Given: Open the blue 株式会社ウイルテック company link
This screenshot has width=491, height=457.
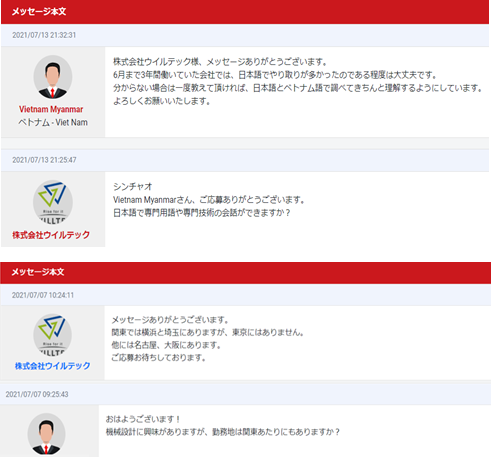Looking at the screenshot, I should pos(52,366).
